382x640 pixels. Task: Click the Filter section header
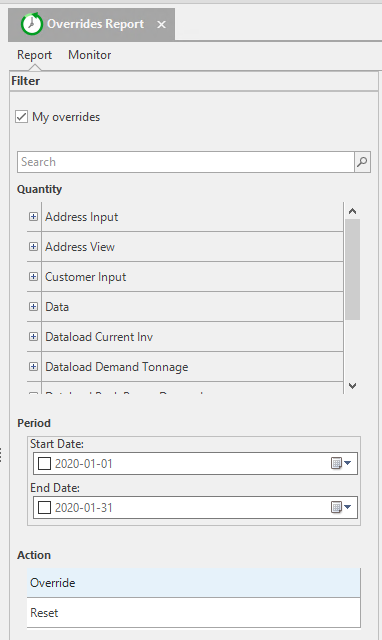(x=194, y=81)
